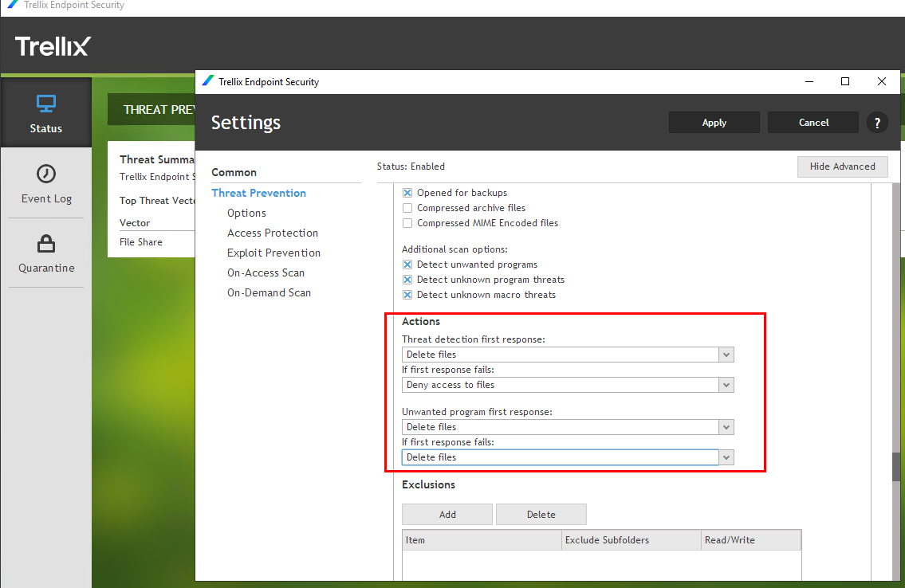Open Unwanted program first response dropdown
905x588 pixels.
[x=568, y=427]
